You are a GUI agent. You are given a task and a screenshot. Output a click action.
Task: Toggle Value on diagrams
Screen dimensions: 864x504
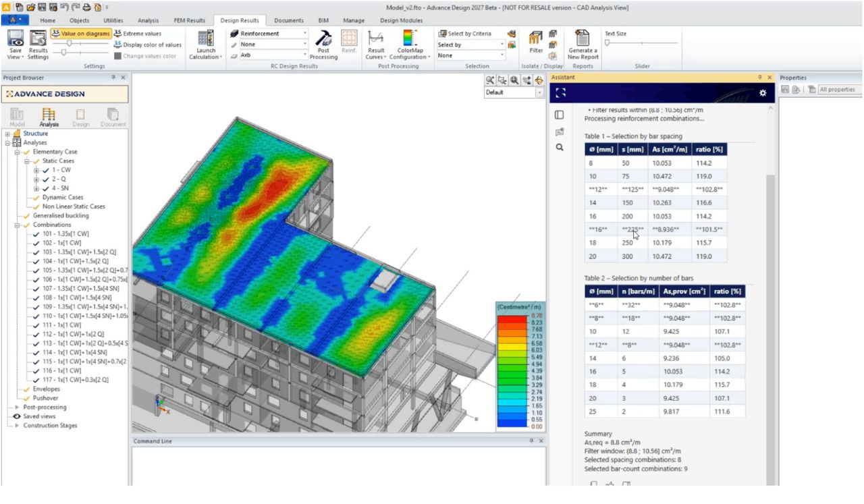[80, 34]
